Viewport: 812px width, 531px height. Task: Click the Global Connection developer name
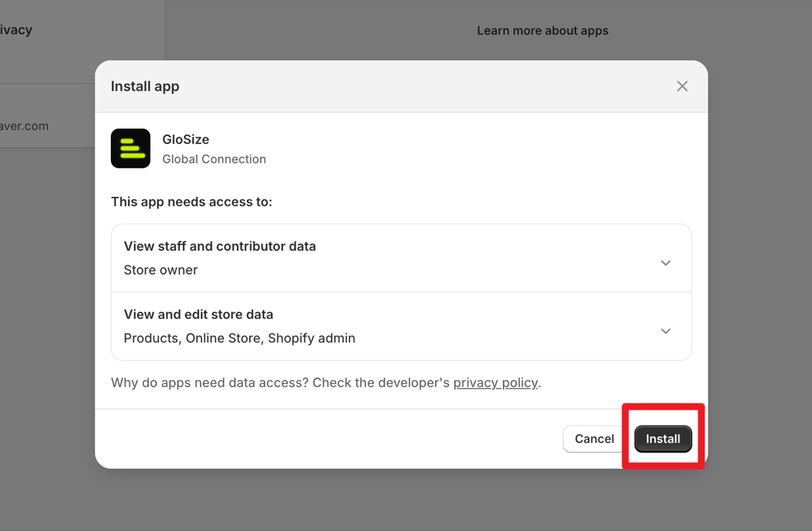214,159
